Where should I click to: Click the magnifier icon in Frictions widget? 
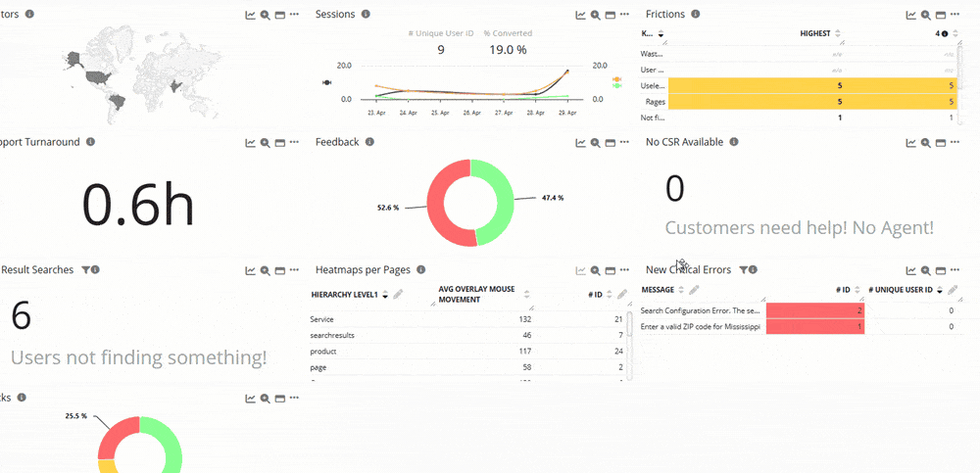click(926, 15)
